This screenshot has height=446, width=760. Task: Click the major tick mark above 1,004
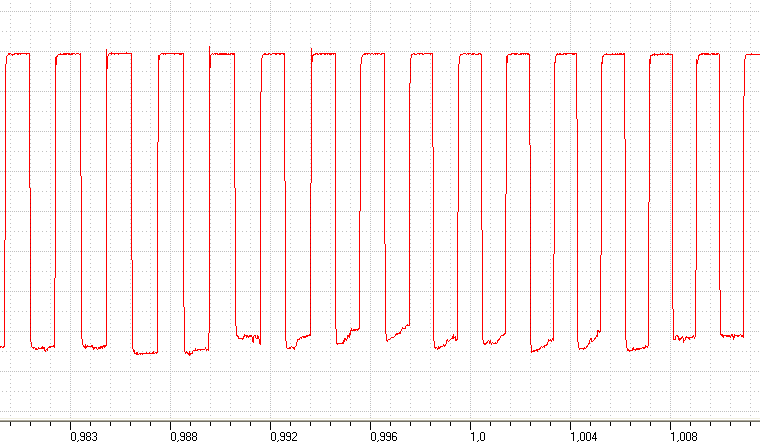click(570, 425)
